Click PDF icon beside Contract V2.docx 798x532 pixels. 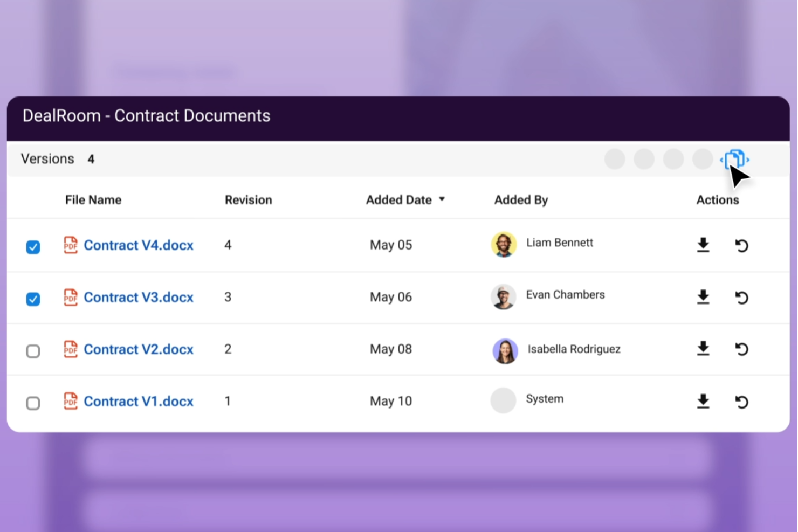[x=71, y=349]
